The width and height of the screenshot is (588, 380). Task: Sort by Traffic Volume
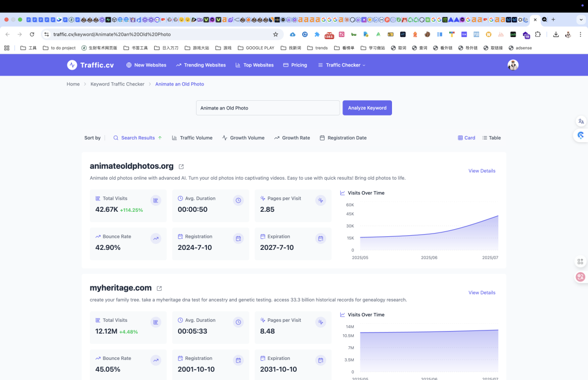[x=192, y=138]
